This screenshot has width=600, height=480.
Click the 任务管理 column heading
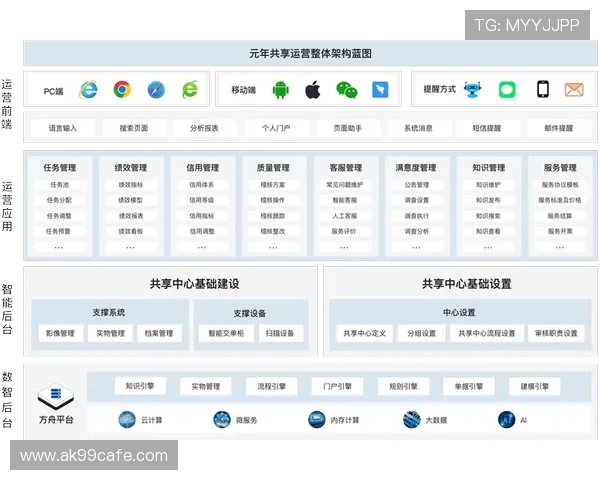click(60, 168)
